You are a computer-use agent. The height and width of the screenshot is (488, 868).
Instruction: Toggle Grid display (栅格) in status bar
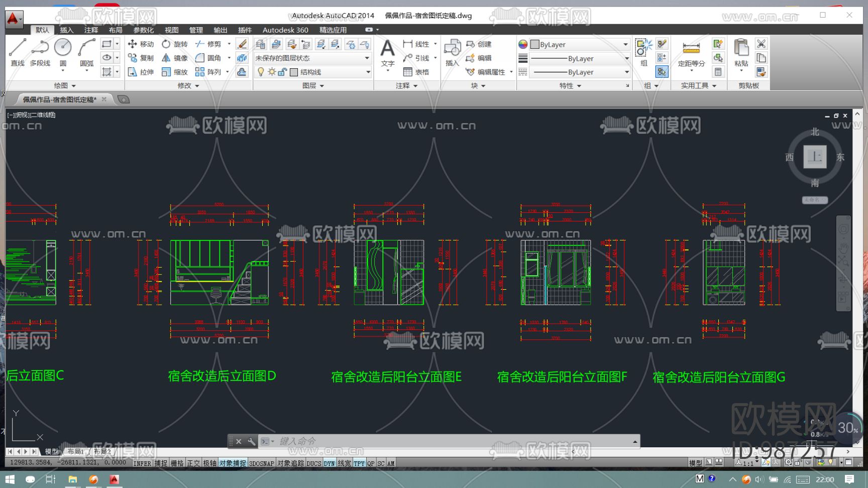click(177, 463)
